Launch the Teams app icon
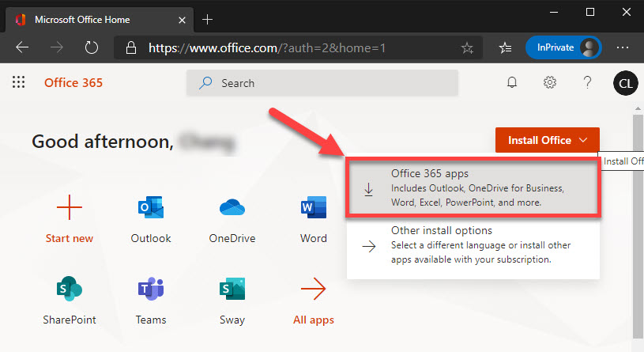Viewport: 644px width, 352px height. coord(151,289)
